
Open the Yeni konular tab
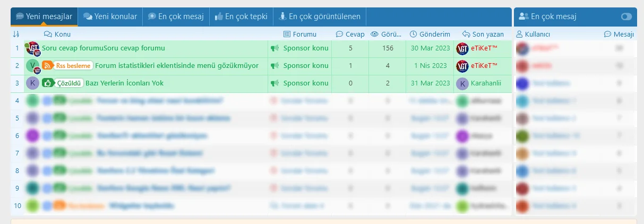click(x=110, y=16)
